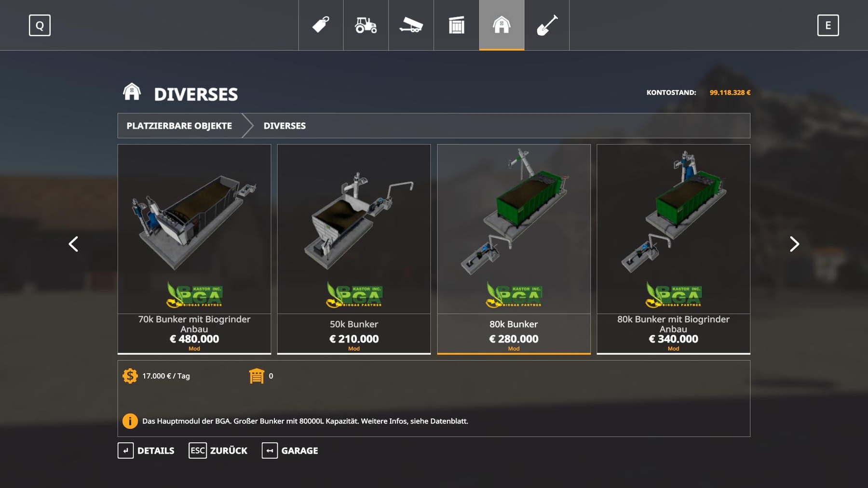Viewport: 868px width, 488px height.
Task: Open the Garage view
Action: [290, 450]
